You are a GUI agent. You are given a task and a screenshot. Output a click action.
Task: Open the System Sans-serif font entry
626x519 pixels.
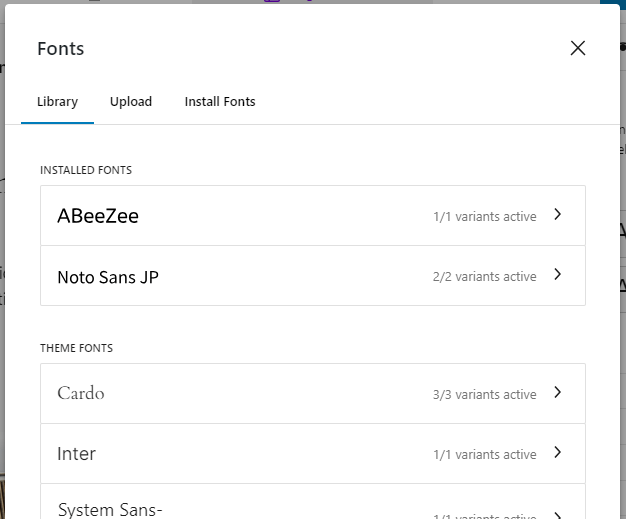point(313,502)
